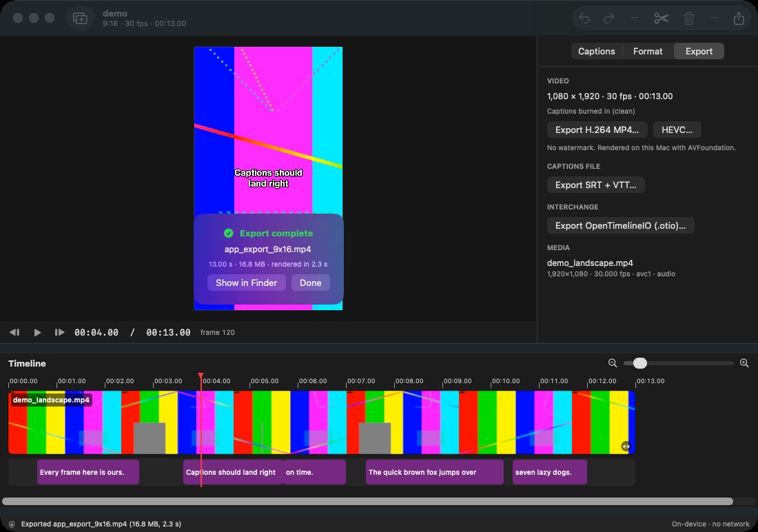
Task: Click the HEVC export button
Action: 677,130
